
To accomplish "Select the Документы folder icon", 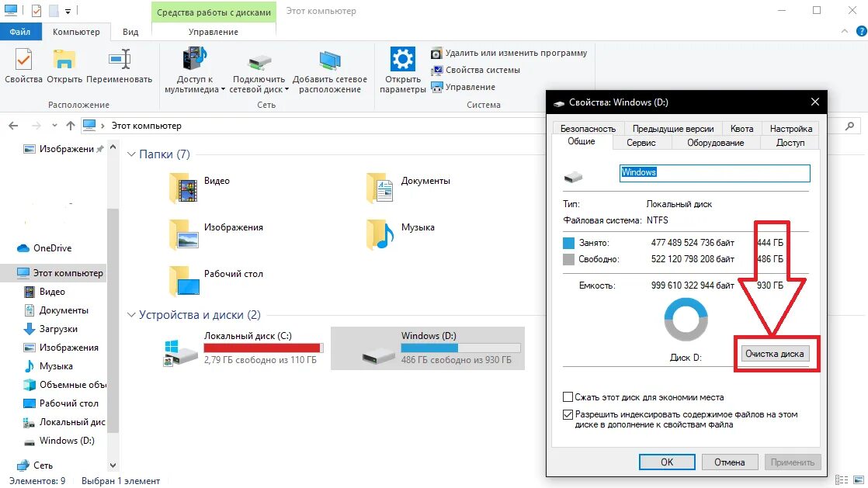I will pos(381,187).
